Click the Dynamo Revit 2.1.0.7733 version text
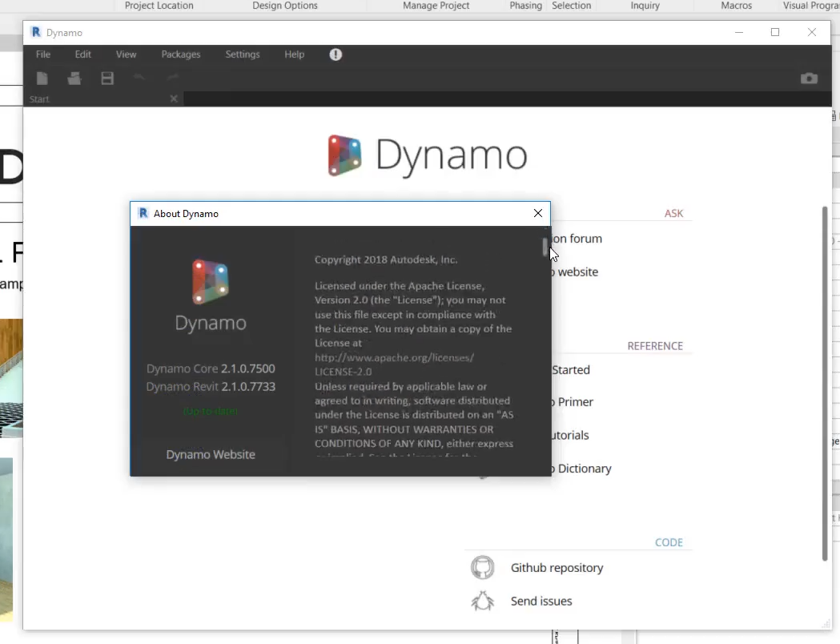The height and width of the screenshot is (644, 840). coord(211,386)
